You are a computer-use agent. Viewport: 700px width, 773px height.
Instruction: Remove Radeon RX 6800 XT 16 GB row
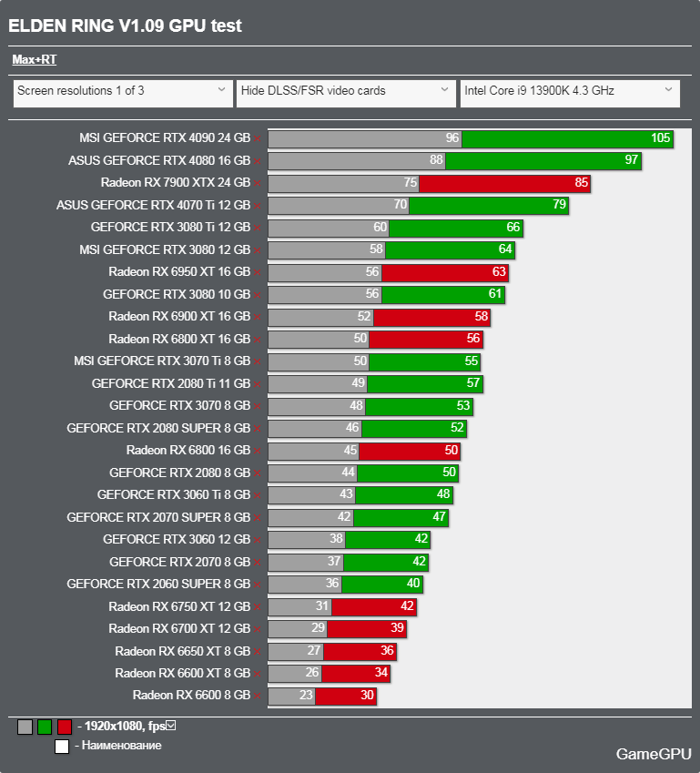258,340
